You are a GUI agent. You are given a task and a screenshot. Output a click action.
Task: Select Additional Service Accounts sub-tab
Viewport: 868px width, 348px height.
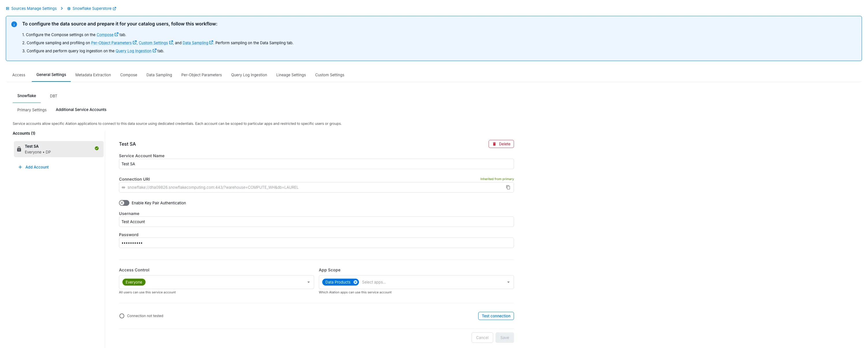(x=81, y=110)
